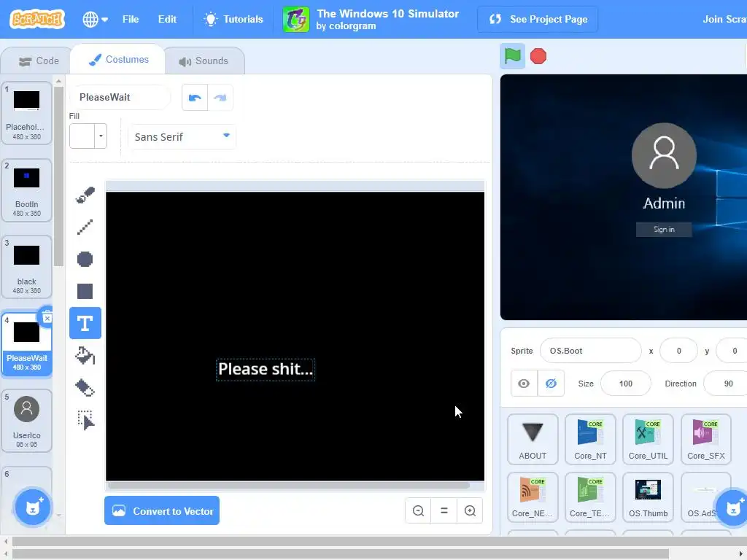Click the canvas horizontal scrollbar
This screenshot has width=747, height=560.
(289, 485)
